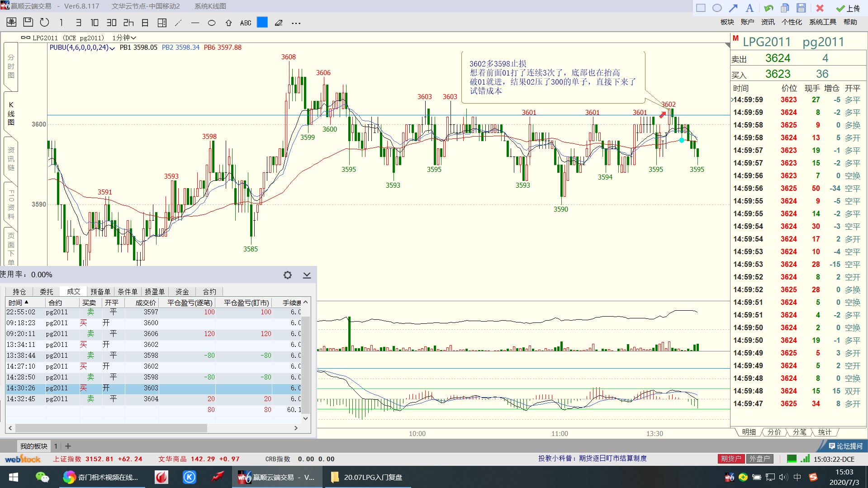This screenshot has width=868, height=488.
Task: Open the 分时图 side tab
Action: [11, 66]
